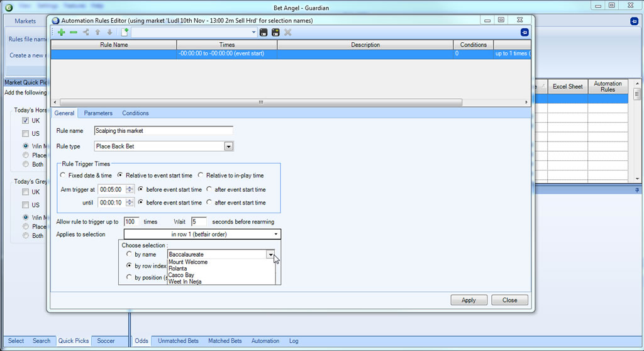Screen dimensions: 644x351
Task: Click the Rule name text field
Action: click(x=164, y=131)
